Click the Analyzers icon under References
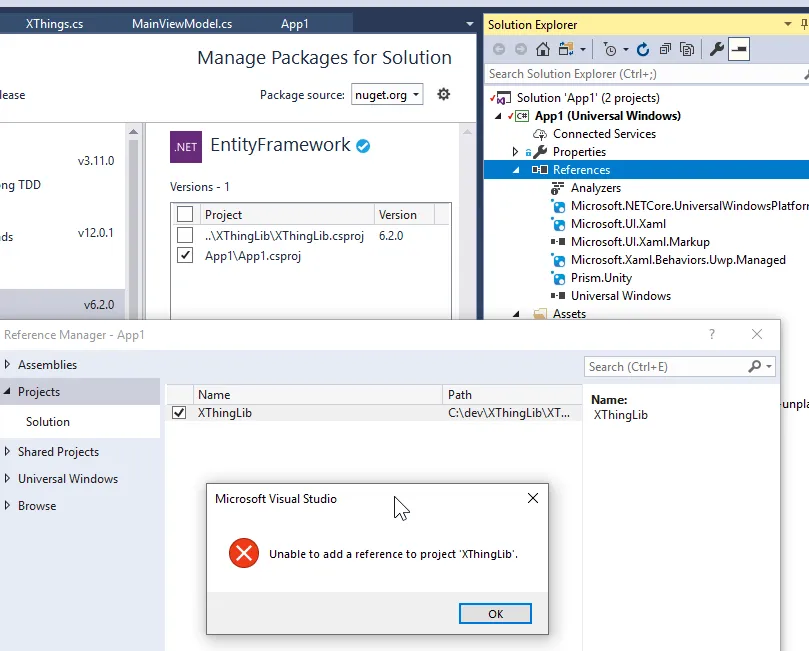Screen dimensions: 809x651 (557, 188)
